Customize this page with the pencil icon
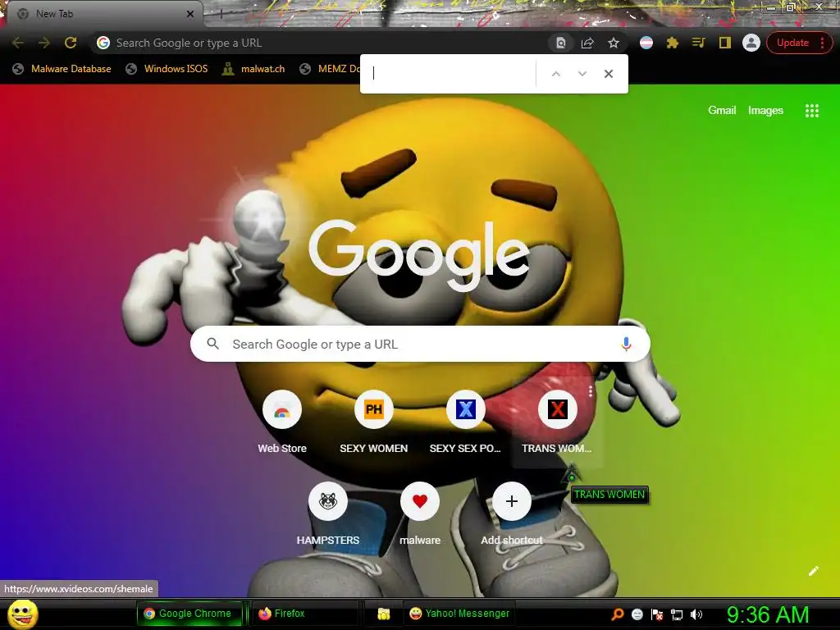 click(813, 571)
